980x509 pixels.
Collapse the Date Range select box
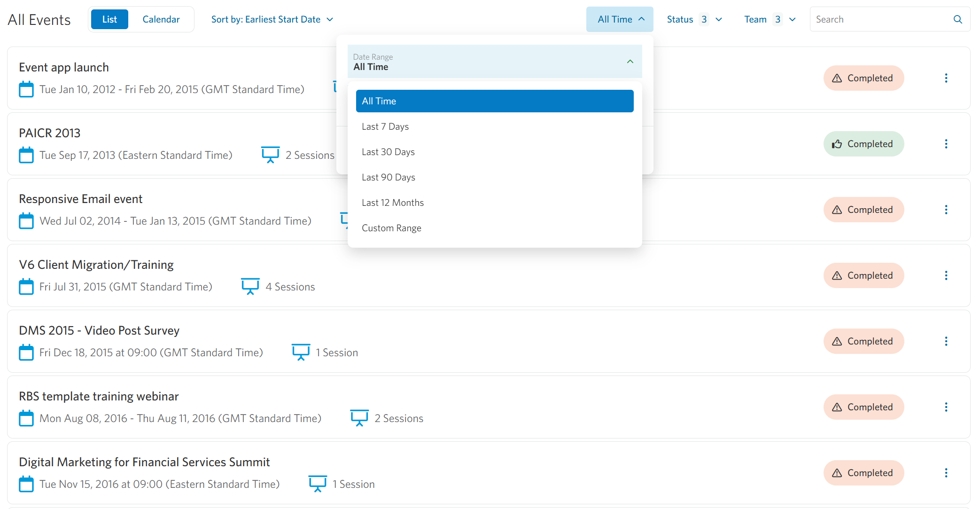(x=495, y=62)
